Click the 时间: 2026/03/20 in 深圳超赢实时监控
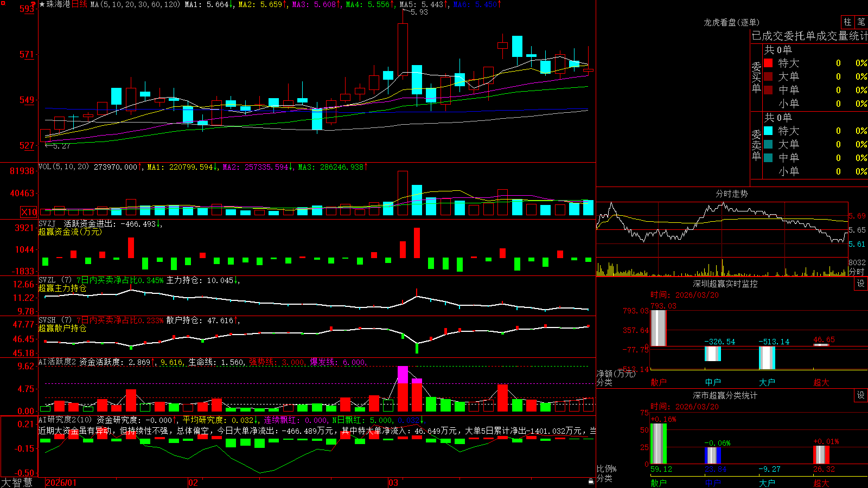This screenshot has height=488, width=868. pos(684,295)
